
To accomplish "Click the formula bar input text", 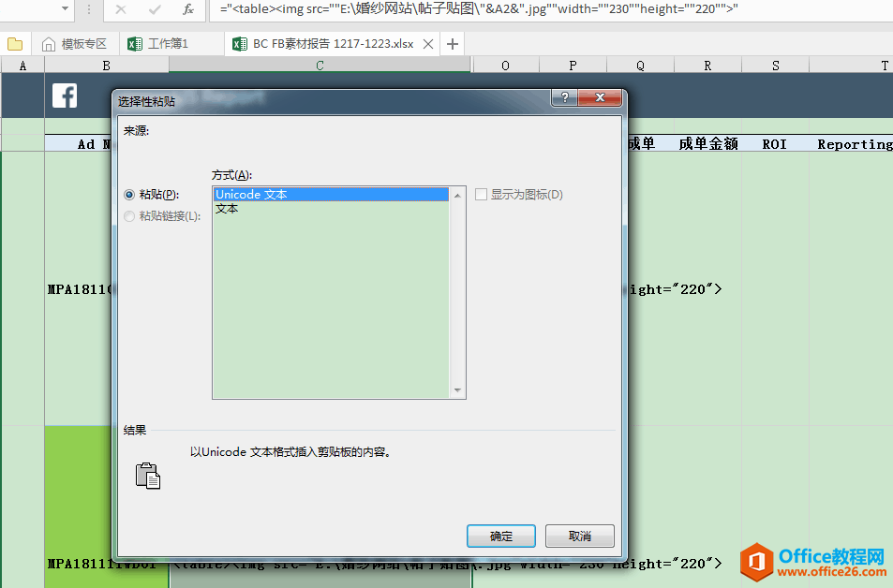I will pyautogui.click(x=479, y=9).
